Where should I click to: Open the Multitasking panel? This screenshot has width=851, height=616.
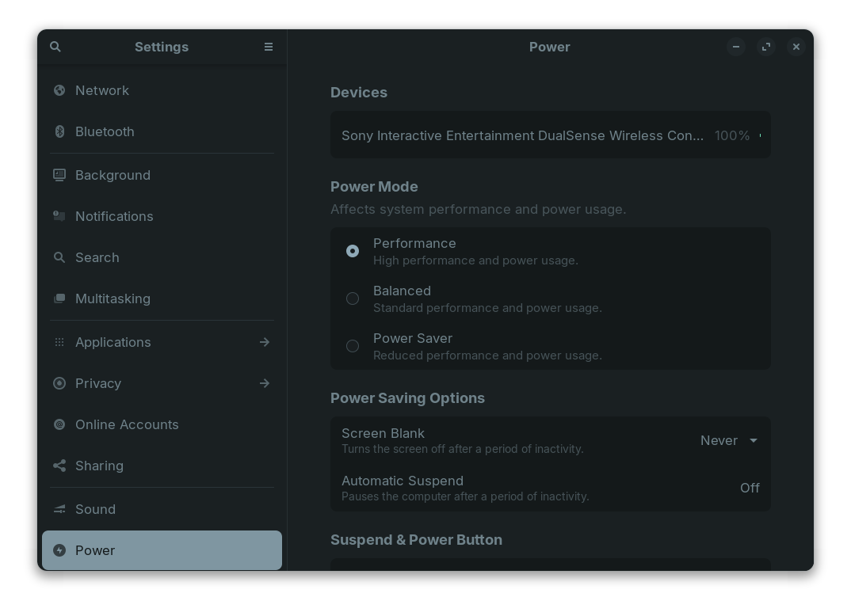point(162,298)
